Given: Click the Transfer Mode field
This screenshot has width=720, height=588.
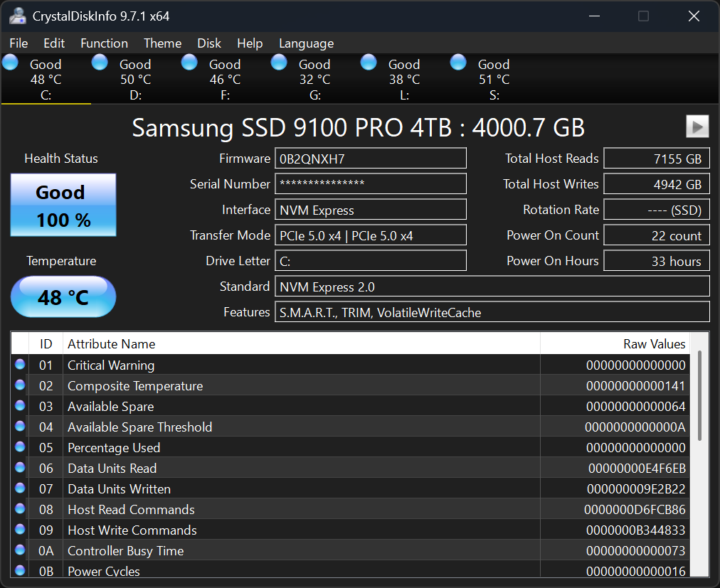Looking at the screenshot, I should click(x=371, y=235).
